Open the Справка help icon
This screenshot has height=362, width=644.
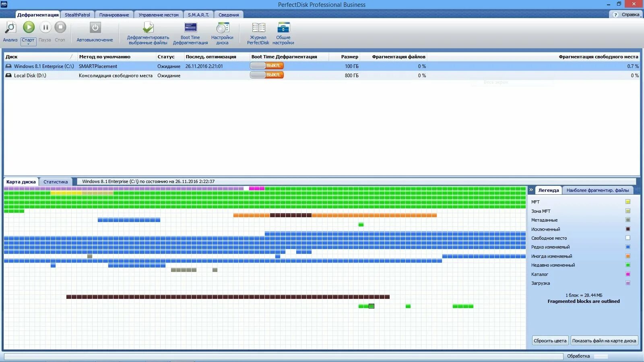[x=615, y=15]
